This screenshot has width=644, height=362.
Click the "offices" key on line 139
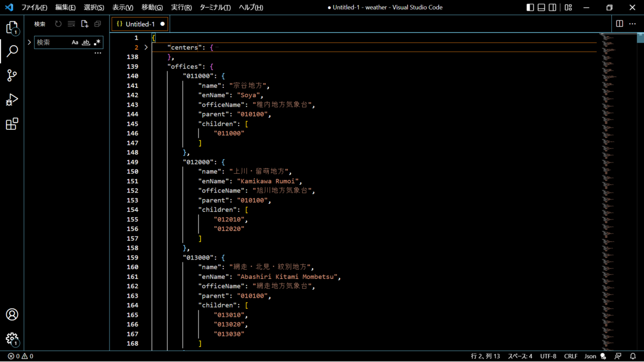pos(185,67)
